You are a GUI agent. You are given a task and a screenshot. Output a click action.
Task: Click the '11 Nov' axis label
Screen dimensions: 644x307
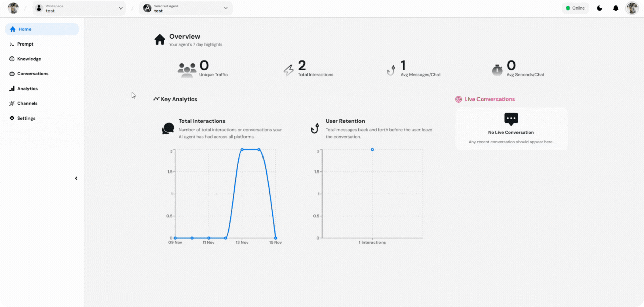tap(209, 242)
